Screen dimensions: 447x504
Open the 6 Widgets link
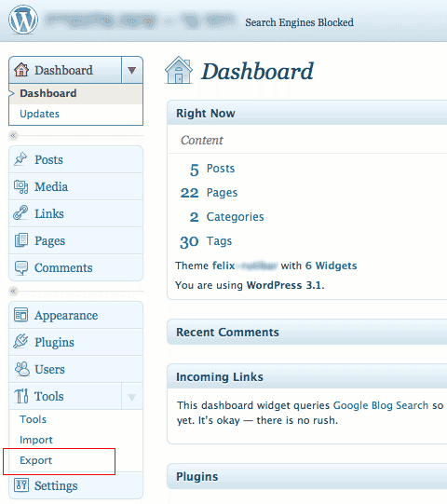coord(331,266)
